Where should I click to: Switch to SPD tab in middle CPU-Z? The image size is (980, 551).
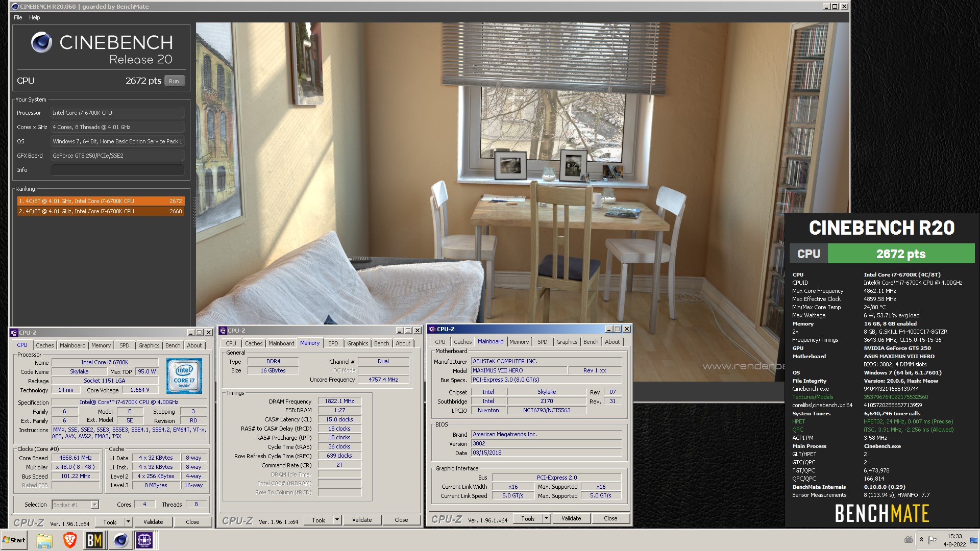[333, 343]
